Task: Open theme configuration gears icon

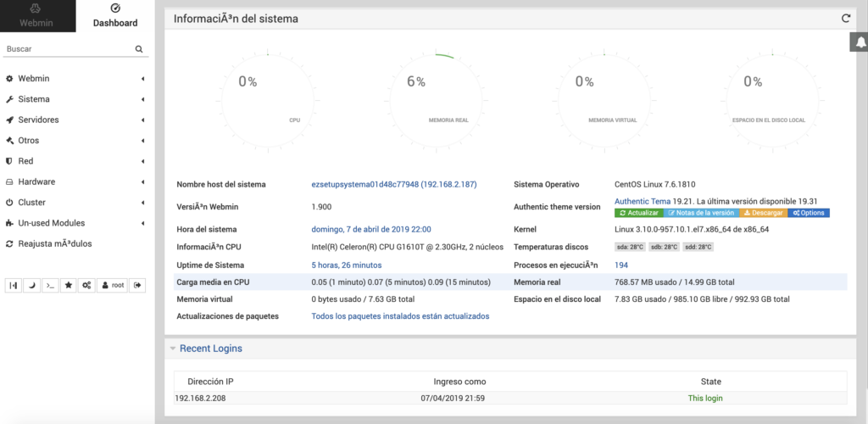Action: (86, 285)
